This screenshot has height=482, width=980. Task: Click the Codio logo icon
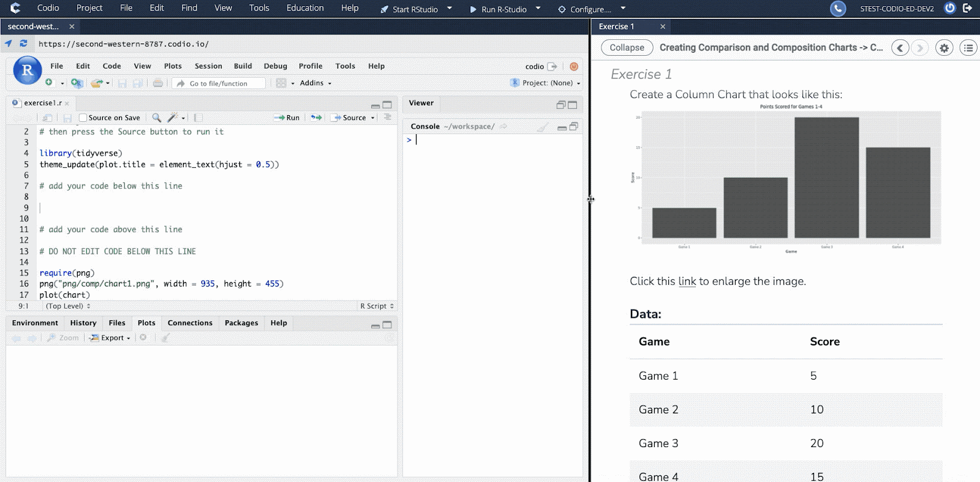pos(15,8)
